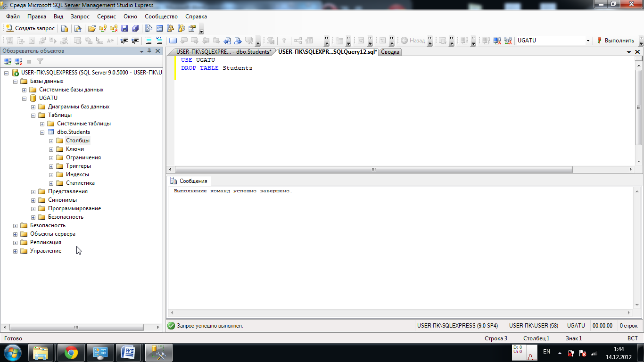Click the Создать запрос button
The width and height of the screenshot is (644, 362).
pos(31,28)
